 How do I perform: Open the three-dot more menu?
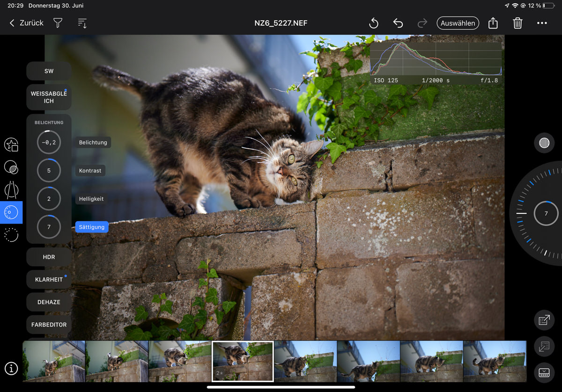542,23
